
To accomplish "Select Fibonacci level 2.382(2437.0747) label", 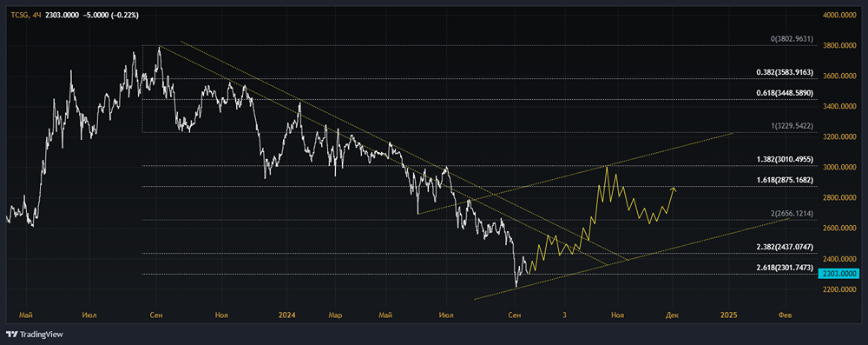I will coord(786,247).
